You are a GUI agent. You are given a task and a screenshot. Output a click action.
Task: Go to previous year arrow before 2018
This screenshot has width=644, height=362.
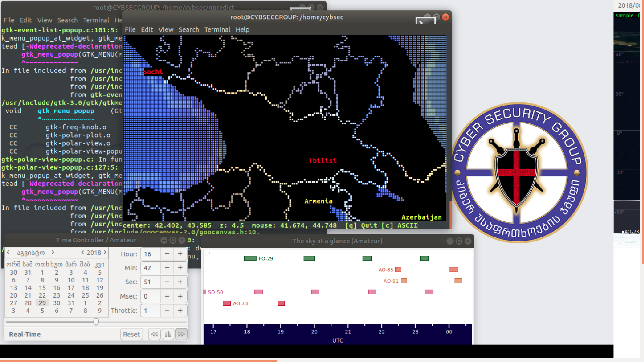83,252
